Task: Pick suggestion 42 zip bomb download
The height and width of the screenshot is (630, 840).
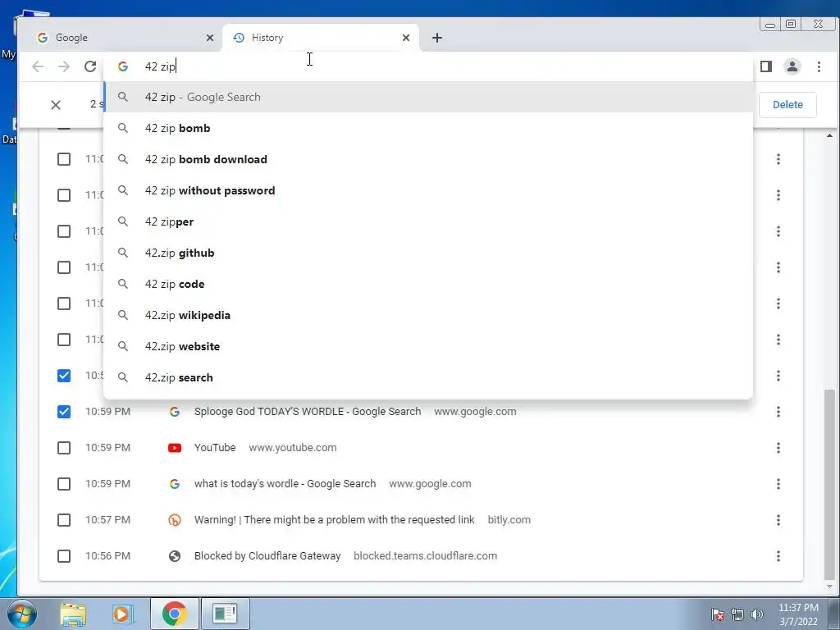Action: 428,159
